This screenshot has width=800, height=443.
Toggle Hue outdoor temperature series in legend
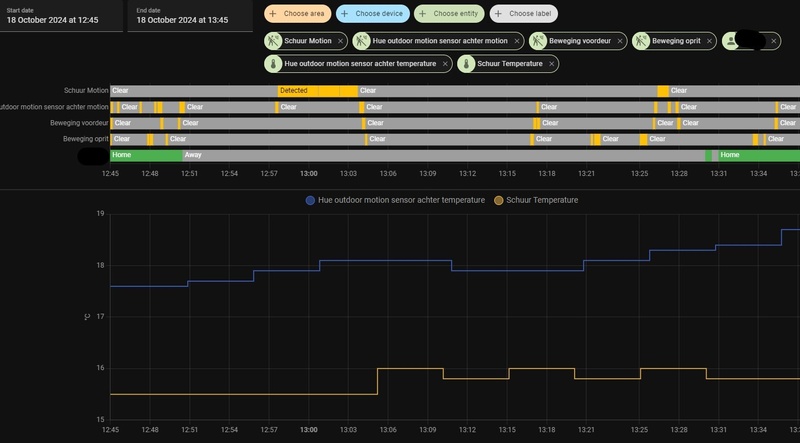(x=395, y=200)
